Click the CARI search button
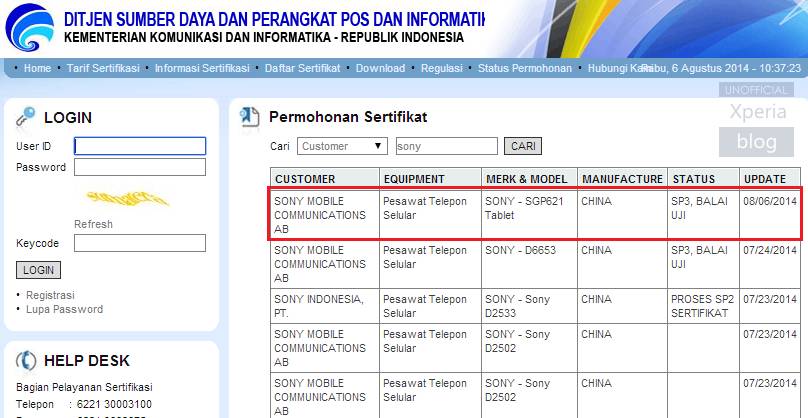808x418 pixels. [x=523, y=146]
